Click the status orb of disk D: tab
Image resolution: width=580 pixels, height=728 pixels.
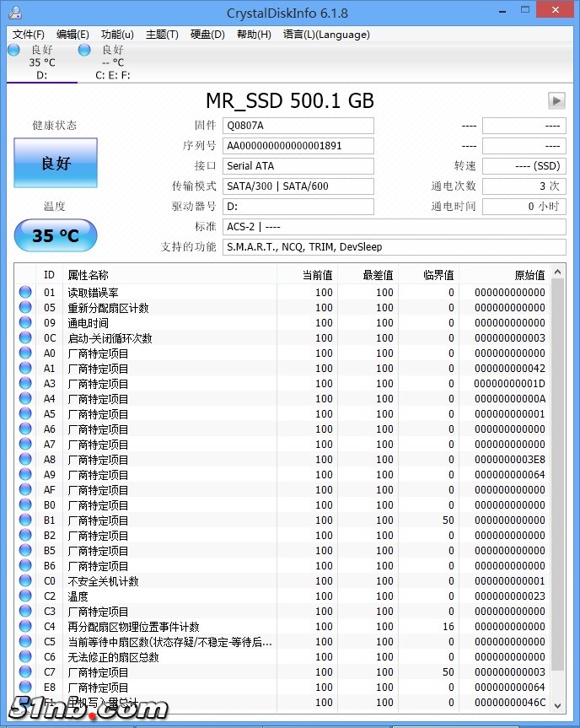pyautogui.click(x=13, y=51)
